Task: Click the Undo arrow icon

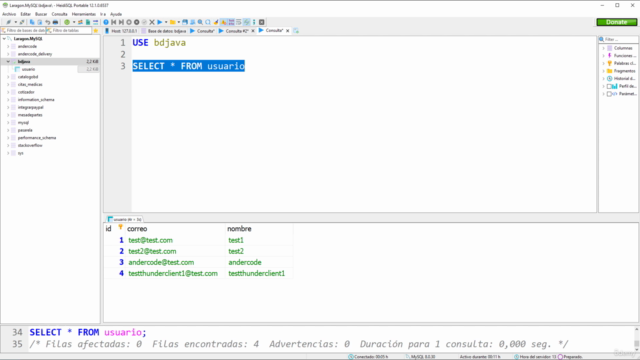Action: (x=47, y=22)
